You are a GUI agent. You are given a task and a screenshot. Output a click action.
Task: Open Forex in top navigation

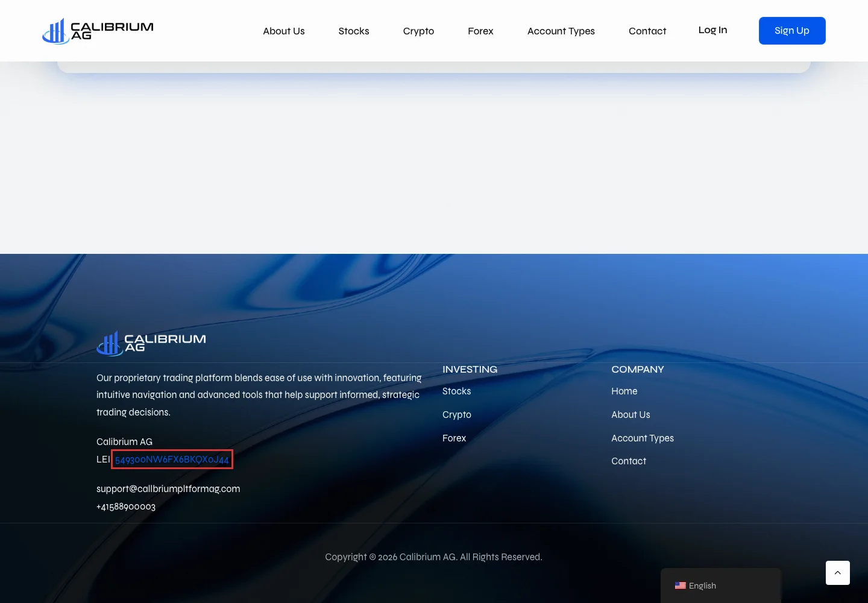click(x=480, y=31)
